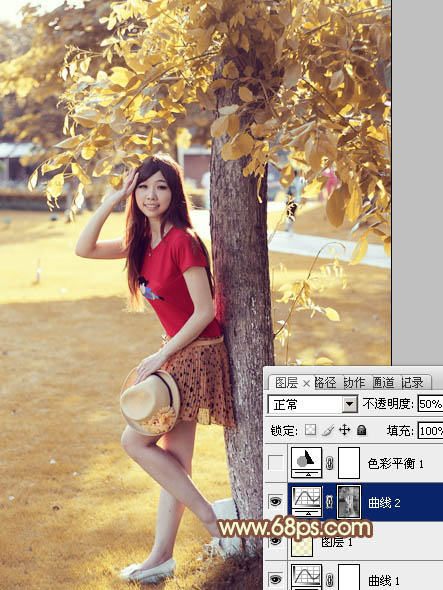Click lock all padlock icon
The width and height of the screenshot is (443, 590).
361,430
